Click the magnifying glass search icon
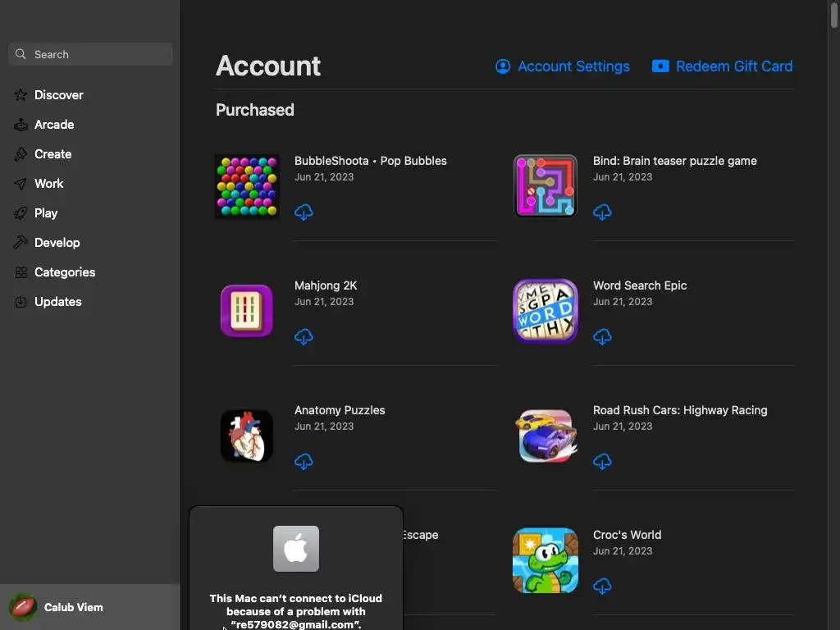 (21, 54)
